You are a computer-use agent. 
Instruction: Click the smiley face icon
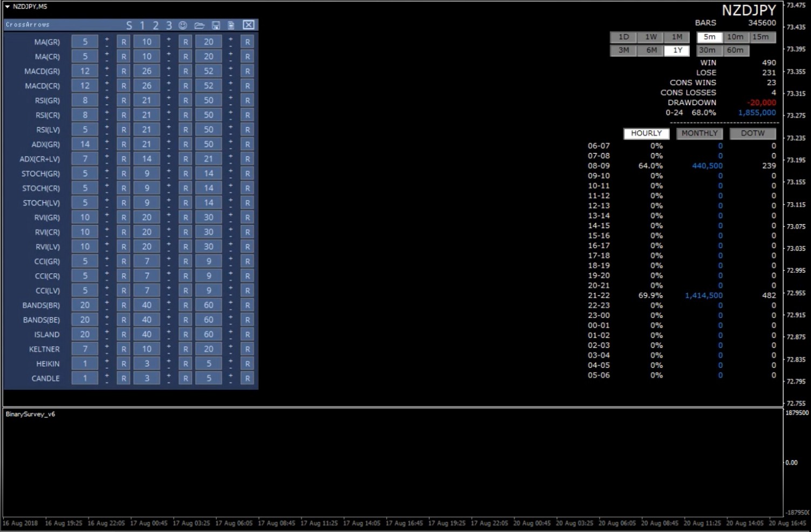point(183,25)
